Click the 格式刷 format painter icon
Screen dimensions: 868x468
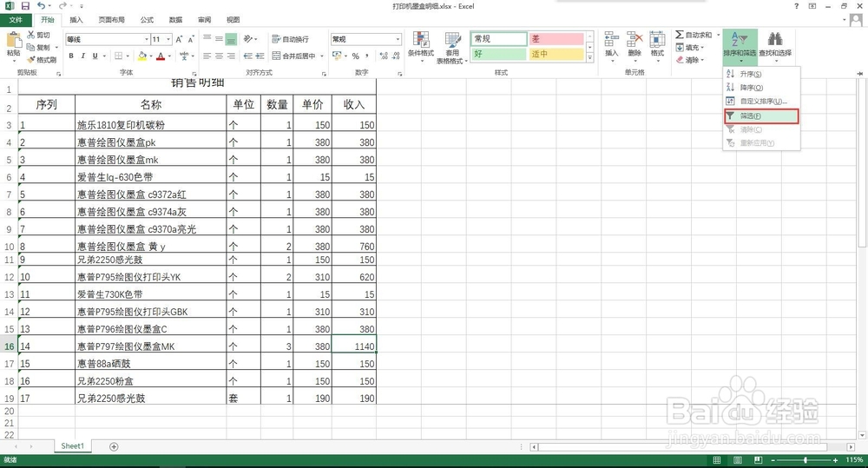pyautogui.click(x=30, y=60)
